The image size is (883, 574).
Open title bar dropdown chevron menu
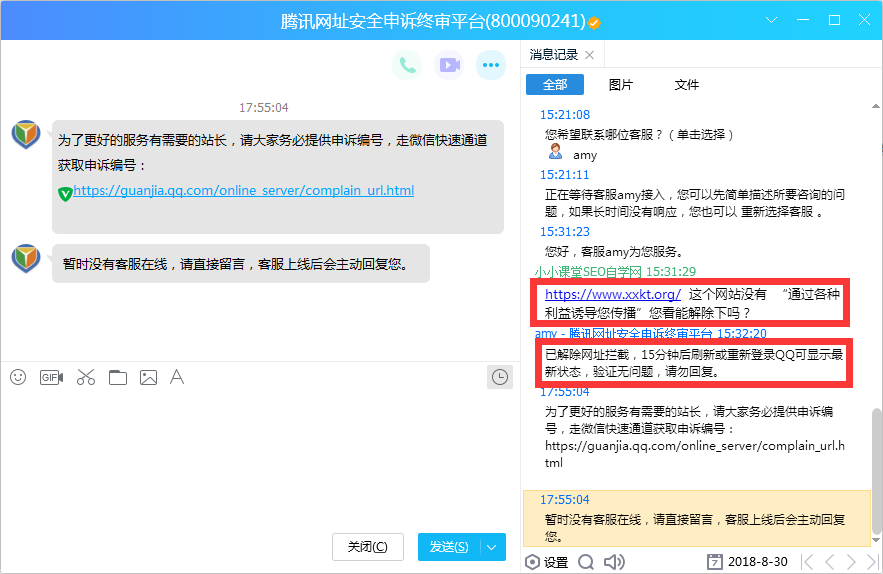[x=771, y=20]
